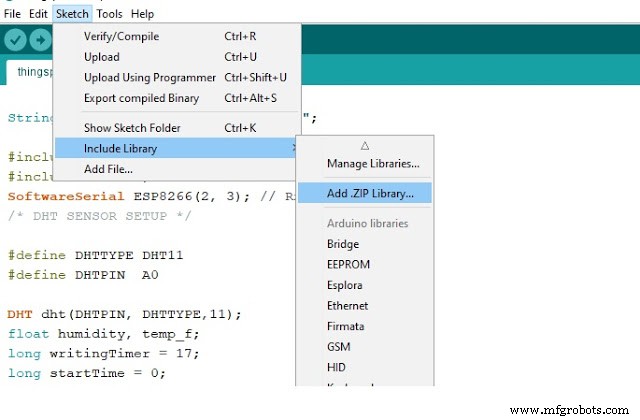Click the Upload arrow toolbar icon

(40, 40)
